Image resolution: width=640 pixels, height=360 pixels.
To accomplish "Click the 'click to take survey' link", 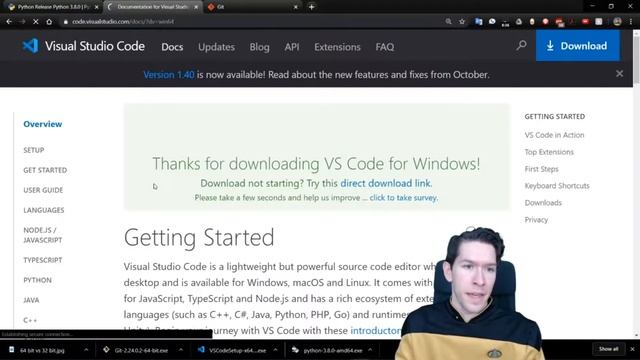I will point(403,198).
